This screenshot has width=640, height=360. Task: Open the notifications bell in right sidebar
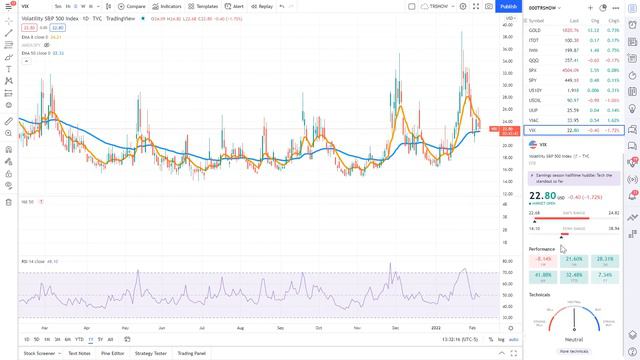(x=632, y=196)
